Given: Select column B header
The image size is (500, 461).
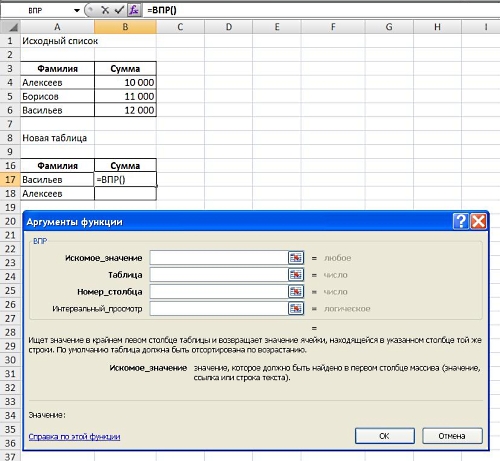Looking at the screenshot, I should click(125, 27).
